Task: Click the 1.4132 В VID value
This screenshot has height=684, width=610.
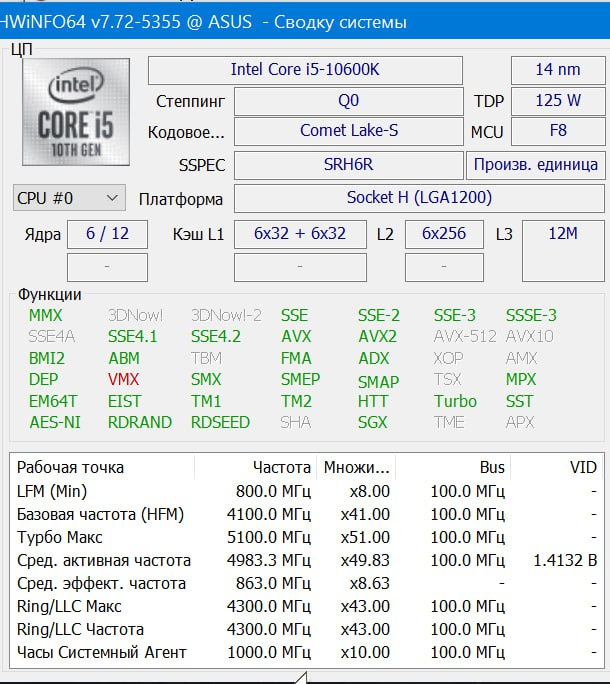Action: (x=565, y=561)
